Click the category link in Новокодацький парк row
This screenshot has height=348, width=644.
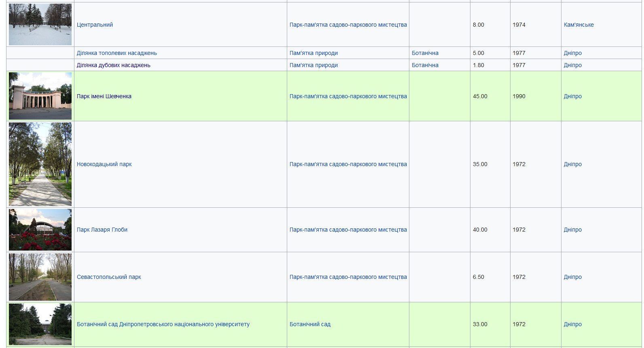coord(348,164)
